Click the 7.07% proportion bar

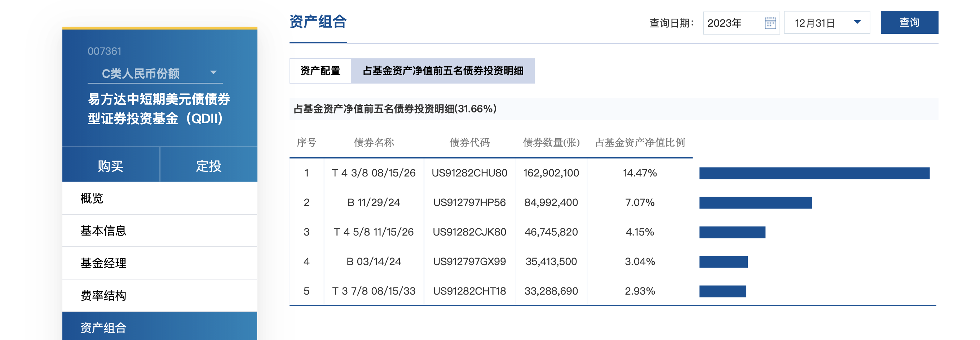pyautogui.click(x=755, y=203)
